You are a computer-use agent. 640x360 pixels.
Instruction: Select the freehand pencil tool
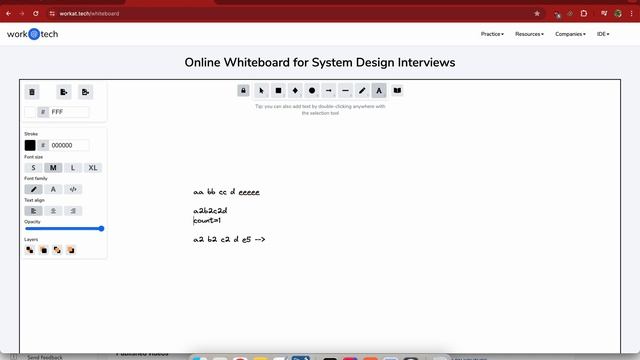(362, 91)
